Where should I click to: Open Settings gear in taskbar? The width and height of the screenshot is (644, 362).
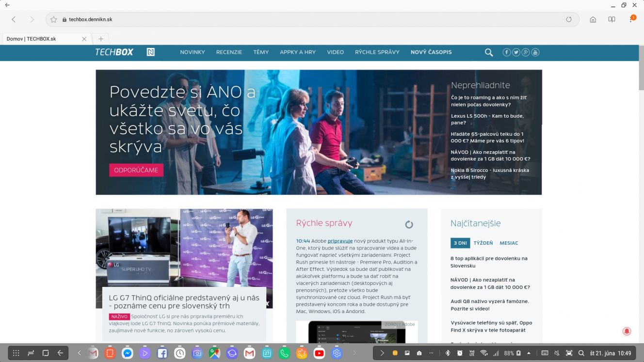point(337,353)
